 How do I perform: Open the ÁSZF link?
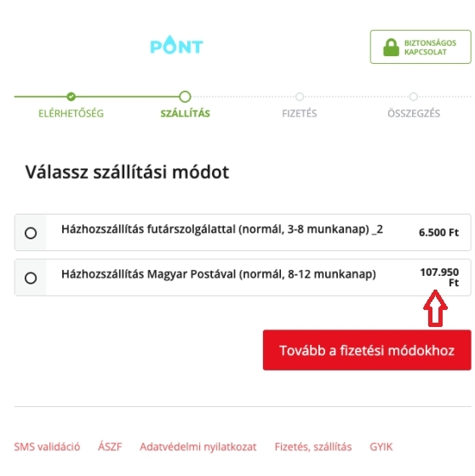[x=110, y=446]
